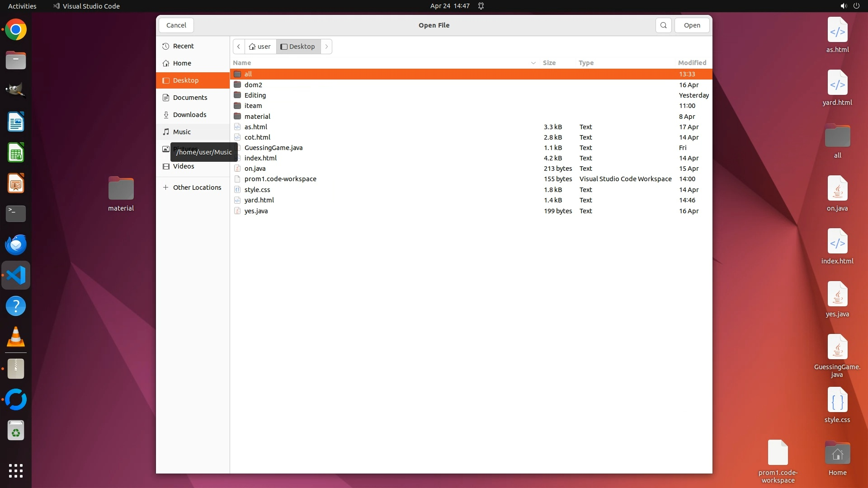Open Google Chrome from the dock
This screenshot has height=488, width=868.
click(16, 30)
